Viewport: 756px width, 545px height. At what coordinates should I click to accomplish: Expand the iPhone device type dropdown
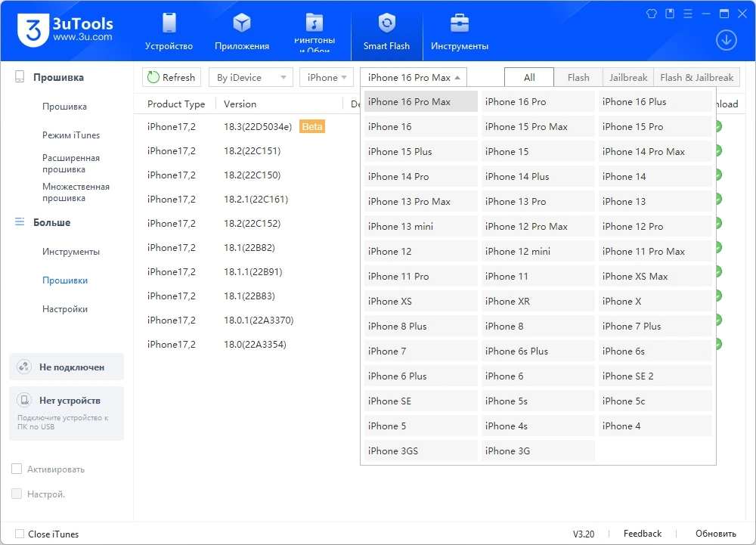[x=327, y=77]
